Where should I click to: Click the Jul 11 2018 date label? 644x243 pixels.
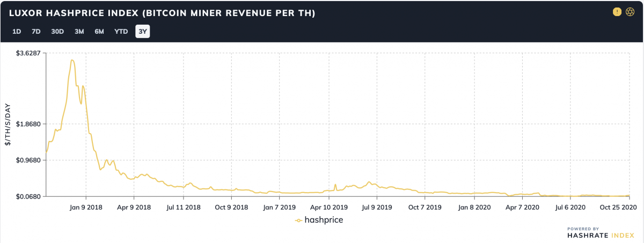[184, 206]
